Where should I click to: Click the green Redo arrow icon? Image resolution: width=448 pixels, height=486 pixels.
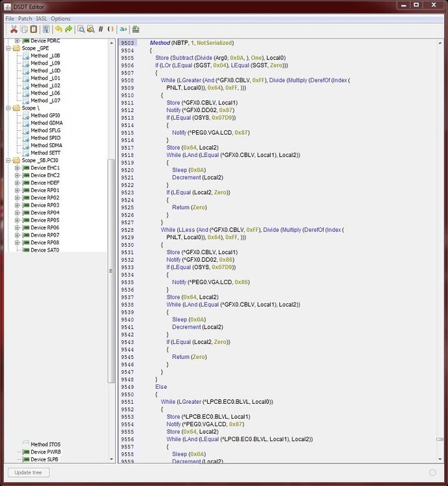68,29
